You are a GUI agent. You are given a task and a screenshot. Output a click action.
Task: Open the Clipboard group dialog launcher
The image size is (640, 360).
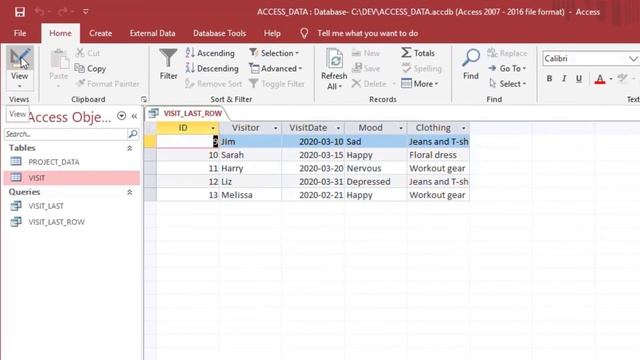pos(144,99)
